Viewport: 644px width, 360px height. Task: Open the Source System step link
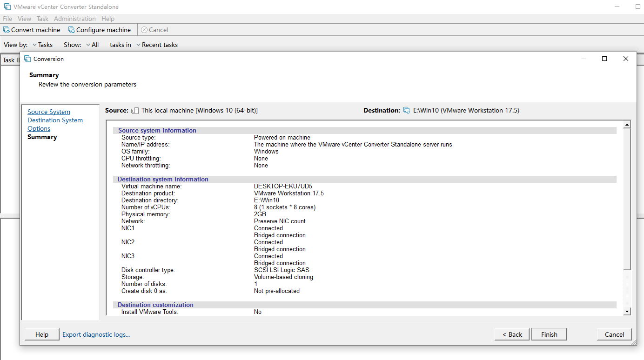[49, 112]
